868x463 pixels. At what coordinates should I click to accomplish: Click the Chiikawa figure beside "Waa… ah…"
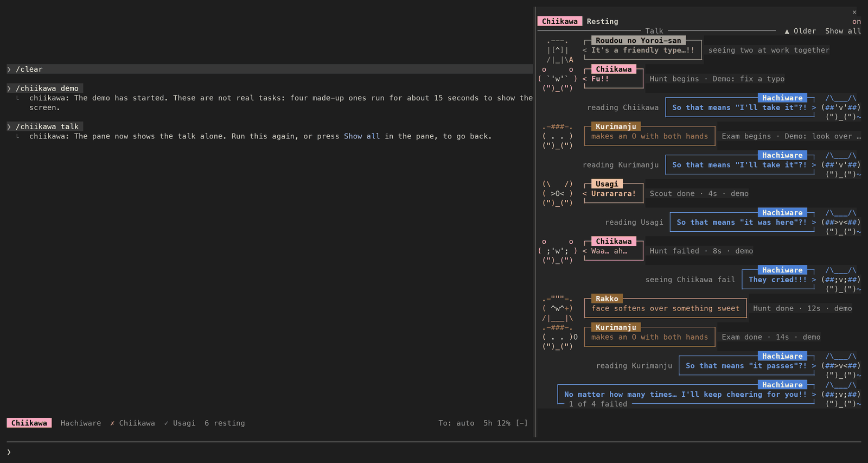point(558,251)
